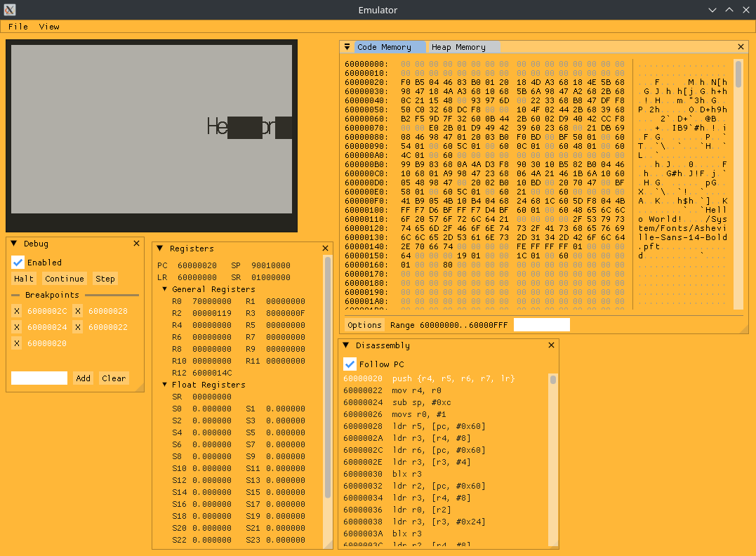Collapse the Registers panel with its triangle

pyautogui.click(x=159, y=248)
